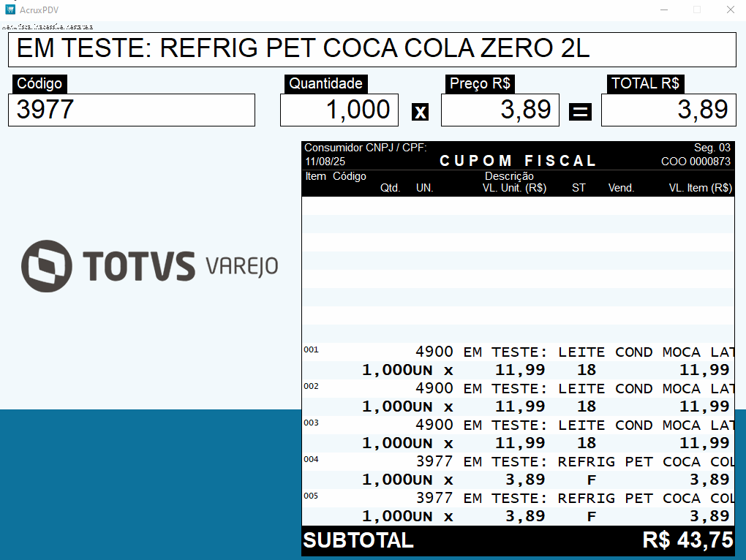Viewport: 746px width, 560px height.
Task: Click the VL. Item (R$) column header
Action: 701,189
